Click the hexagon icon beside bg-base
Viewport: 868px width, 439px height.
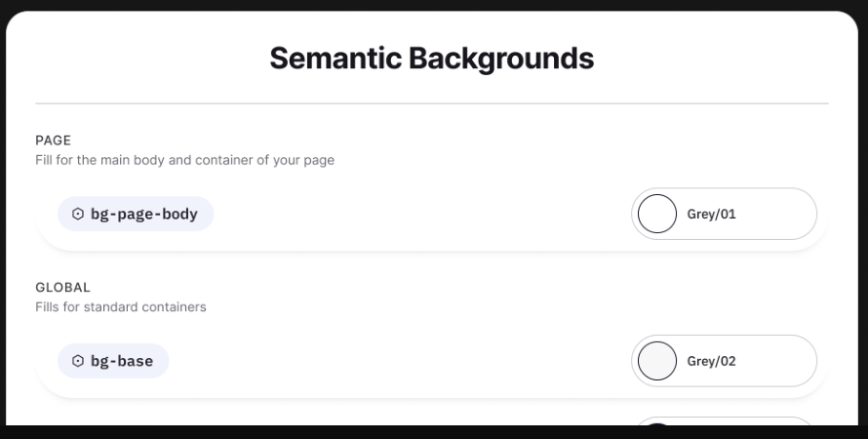point(78,361)
